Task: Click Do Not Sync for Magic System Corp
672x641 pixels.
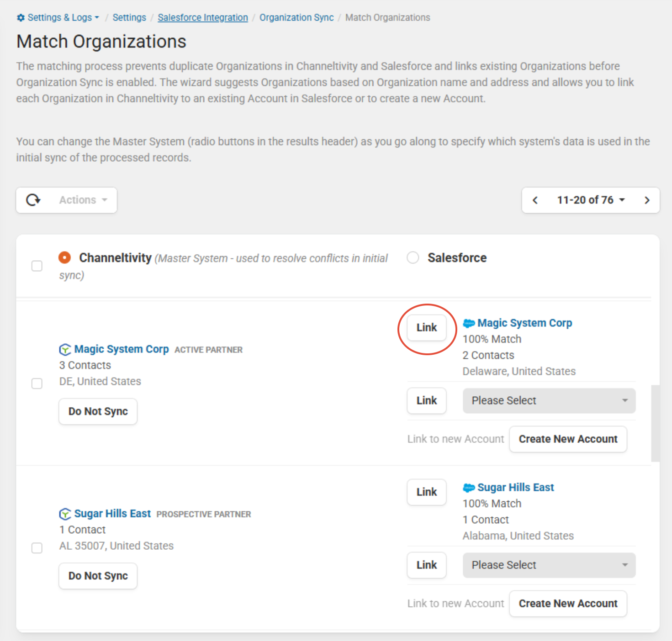Action: click(98, 411)
